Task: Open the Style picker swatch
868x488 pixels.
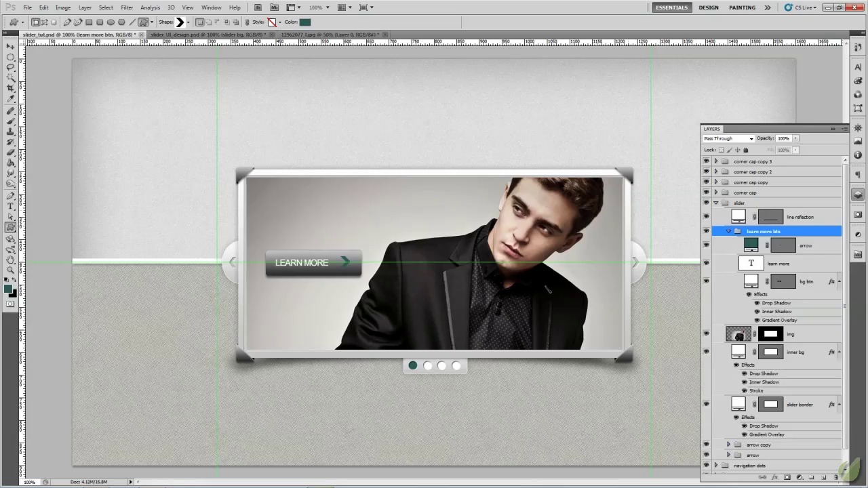Action: 272,22
